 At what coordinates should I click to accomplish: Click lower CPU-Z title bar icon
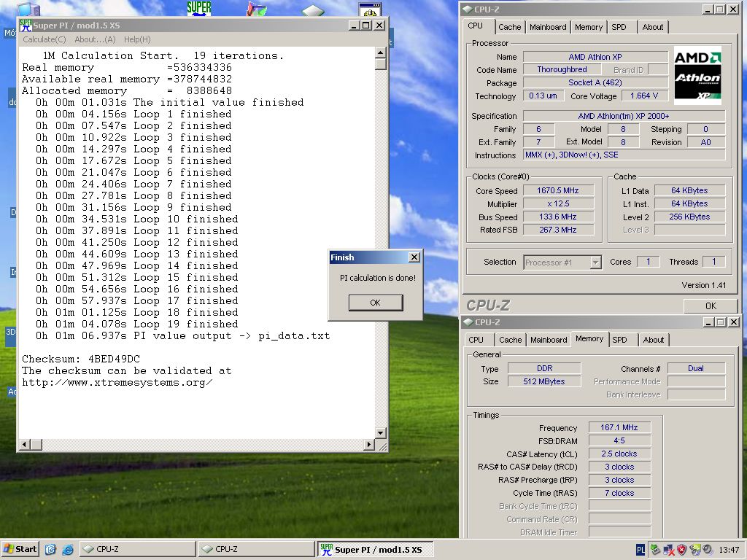tap(468, 322)
